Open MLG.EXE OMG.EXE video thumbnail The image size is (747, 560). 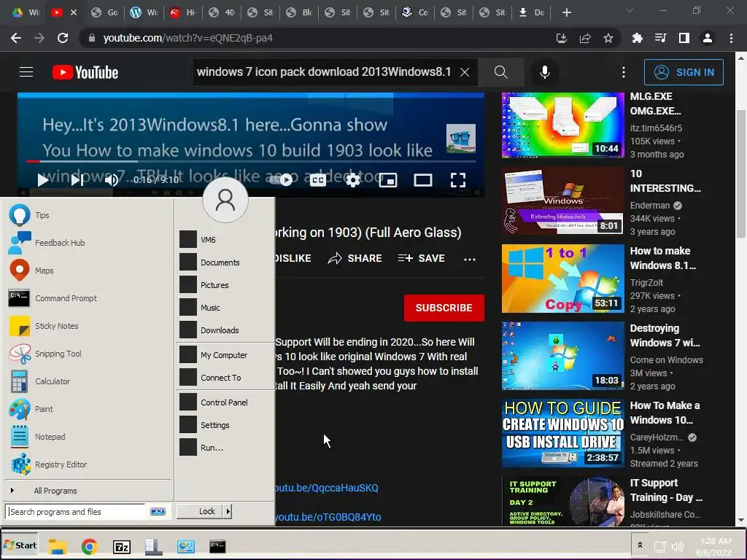pyautogui.click(x=562, y=125)
